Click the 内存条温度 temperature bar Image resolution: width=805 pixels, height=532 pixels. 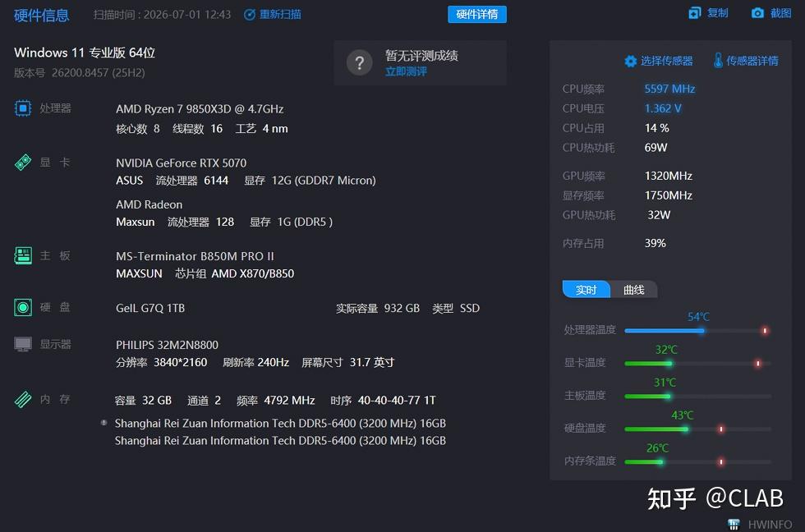click(697, 461)
